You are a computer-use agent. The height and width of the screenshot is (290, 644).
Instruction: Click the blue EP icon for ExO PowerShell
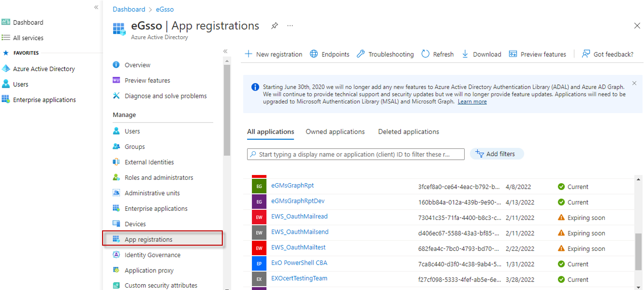pos(259,264)
